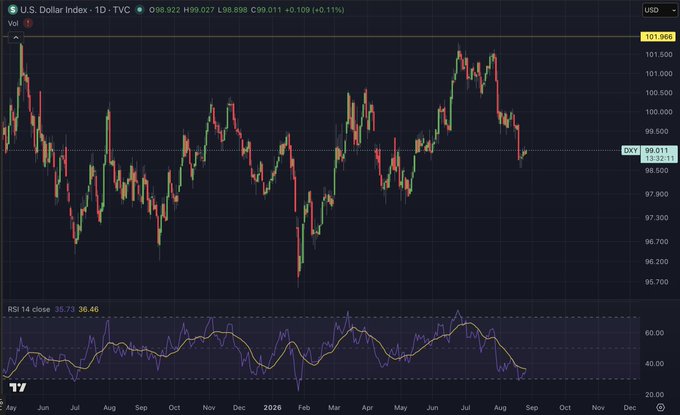Click the Apr label on time axis
Viewport: 680px width, 415px height.
[x=367, y=408]
